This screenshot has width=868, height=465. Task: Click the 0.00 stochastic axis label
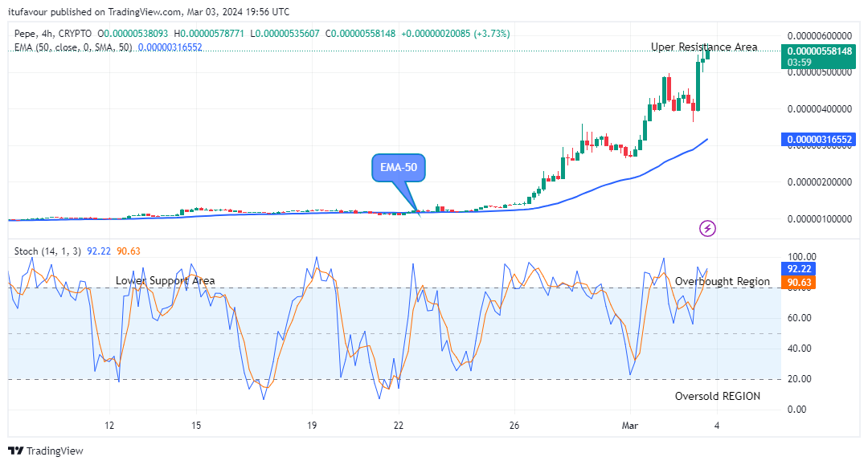pyautogui.click(x=797, y=409)
